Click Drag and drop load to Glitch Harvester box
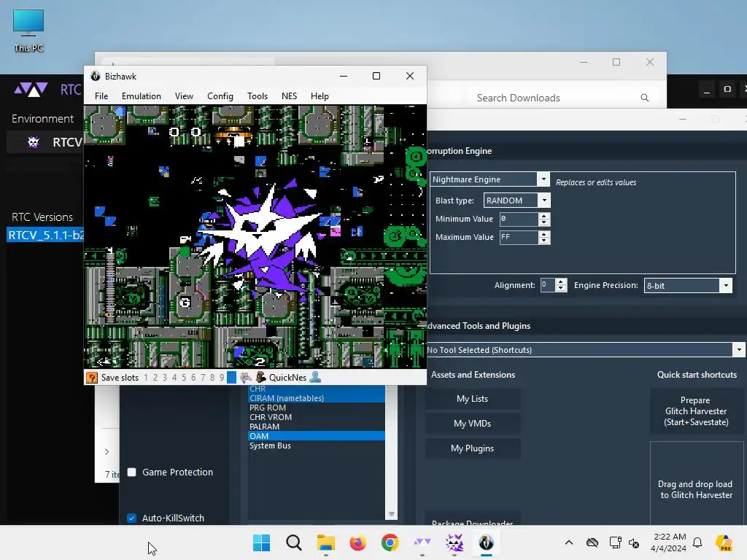Viewport: 747px width, 560px height. click(x=696, y=486)
